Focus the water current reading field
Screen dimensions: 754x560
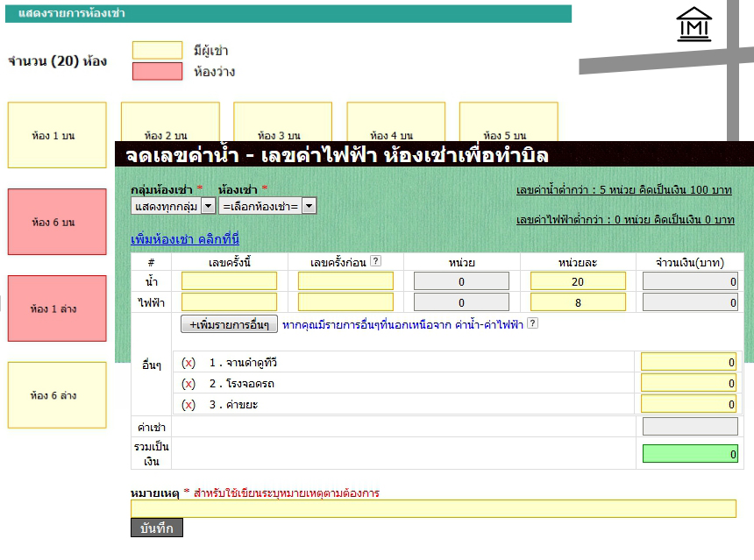coord(229,281)
